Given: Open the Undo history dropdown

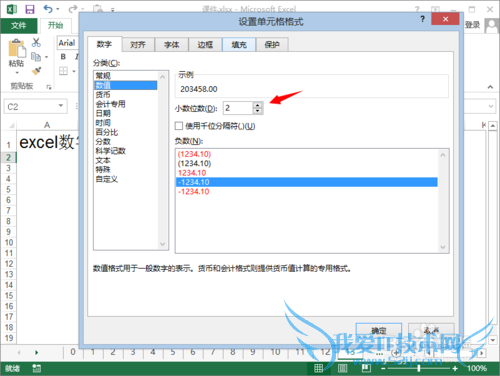Looking at the screenshot, I should click(58, 9).
